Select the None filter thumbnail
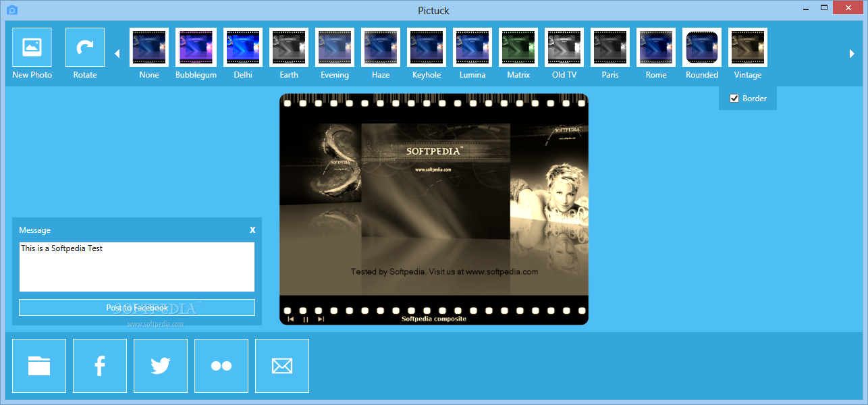Image resolution: width=868 pixels, height=405 pixels. (x=149, y=47)
